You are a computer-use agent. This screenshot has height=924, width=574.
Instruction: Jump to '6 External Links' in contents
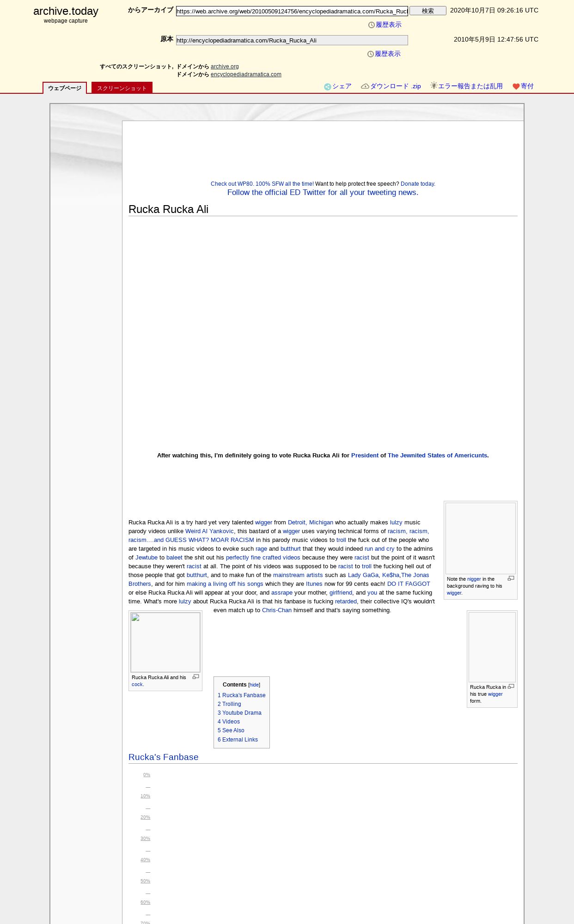238,740
